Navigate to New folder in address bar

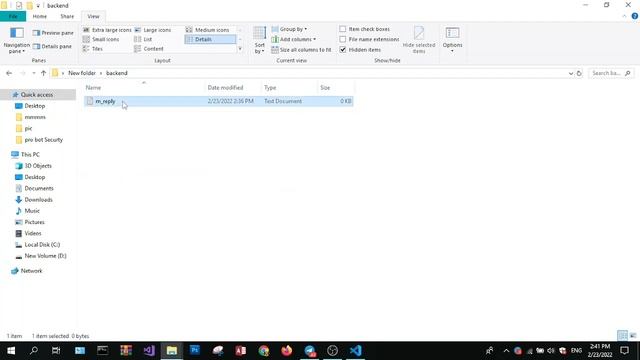pyautogui.click(x=82, y=73)
